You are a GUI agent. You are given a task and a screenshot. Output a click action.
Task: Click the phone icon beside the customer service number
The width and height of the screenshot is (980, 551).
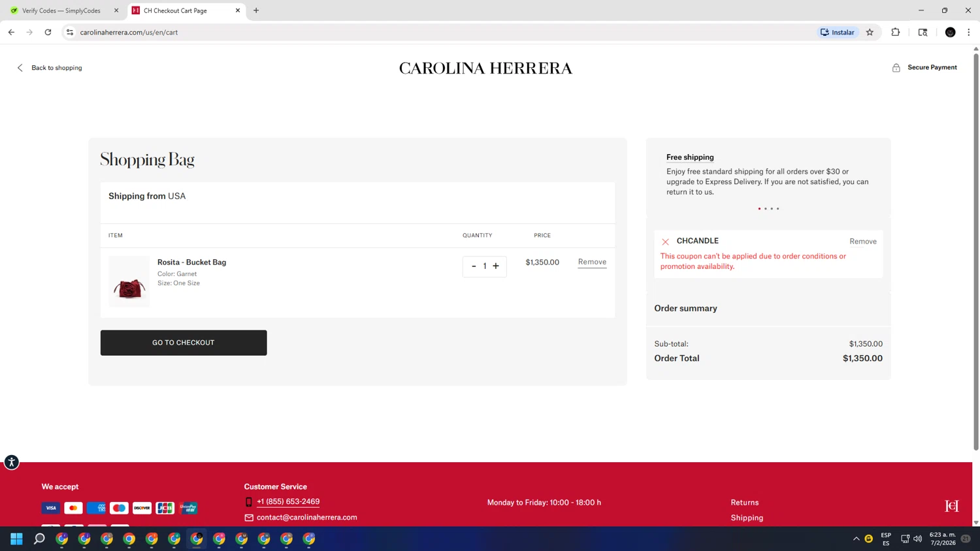(x=248, y=502)
